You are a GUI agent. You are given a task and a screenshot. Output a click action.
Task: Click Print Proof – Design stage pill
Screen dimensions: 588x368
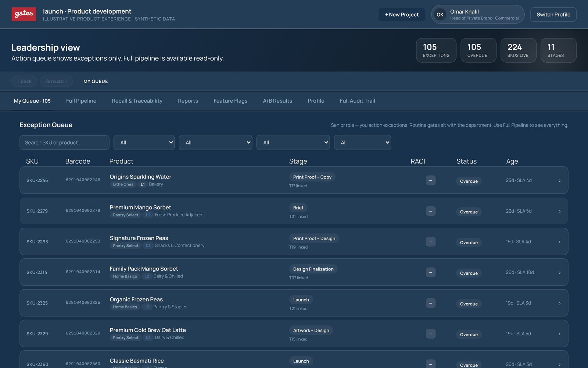point(314,238)
